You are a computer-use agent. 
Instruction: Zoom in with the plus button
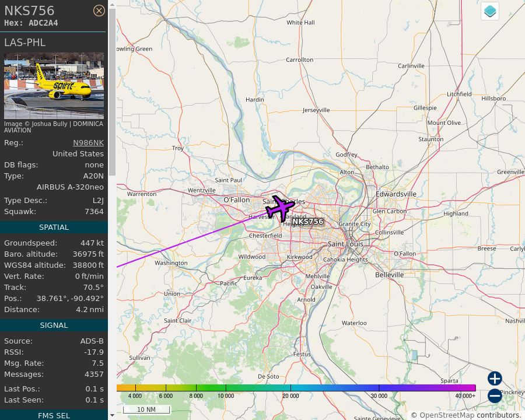494,379
